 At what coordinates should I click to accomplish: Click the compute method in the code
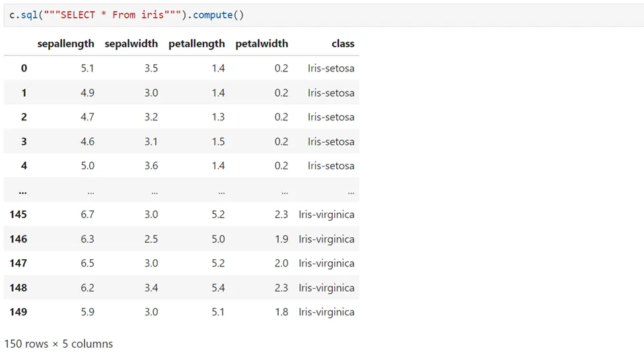pyautogui.click(x=212, y=15)
